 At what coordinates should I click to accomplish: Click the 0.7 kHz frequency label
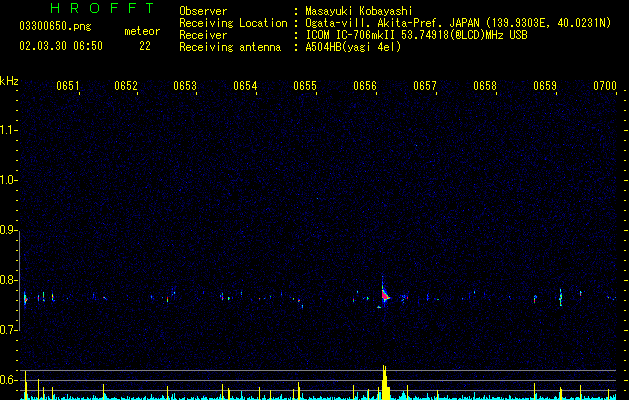(x=8, y=330)
